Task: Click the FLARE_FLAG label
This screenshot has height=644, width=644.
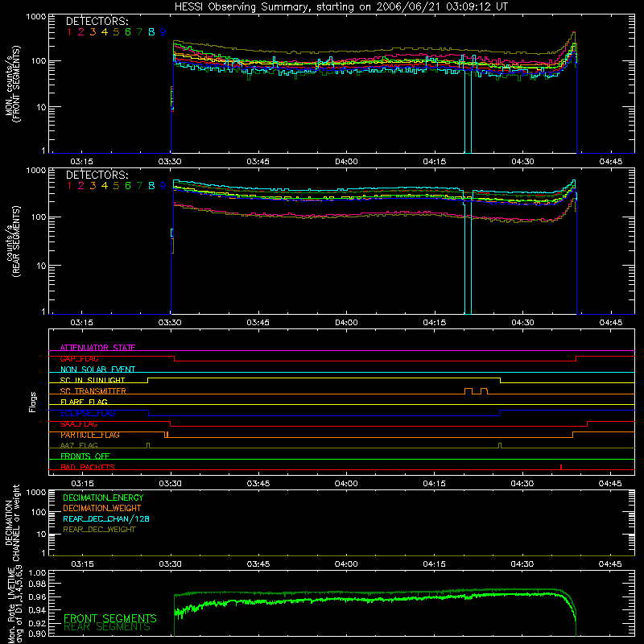Action: pos(84,402)
